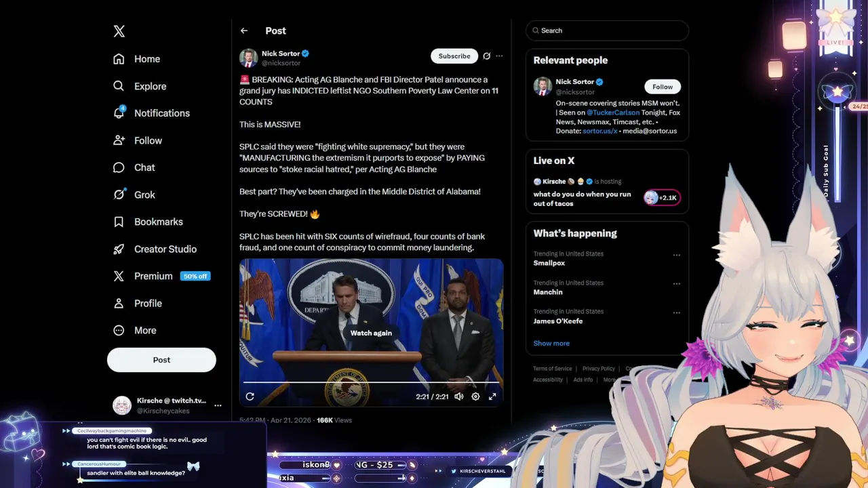Viewport: 868px width, 488px height.
Task: Click the white Post button
Action: point(161,360)
